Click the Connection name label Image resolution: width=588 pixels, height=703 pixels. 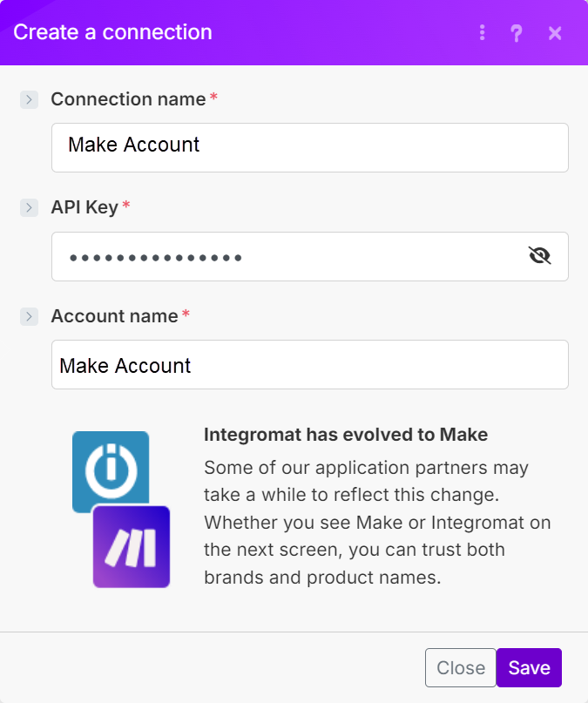coord(128,99)
